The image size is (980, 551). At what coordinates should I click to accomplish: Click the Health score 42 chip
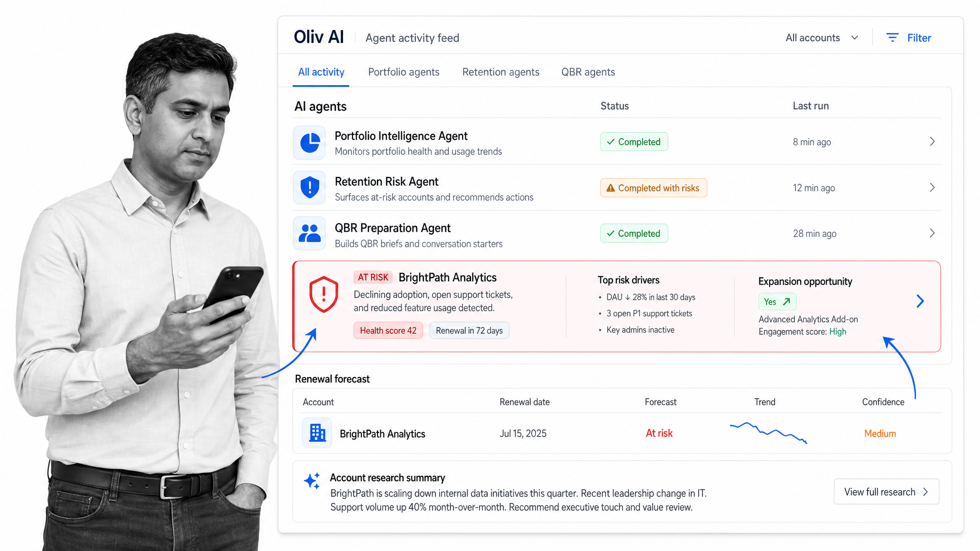388,331
